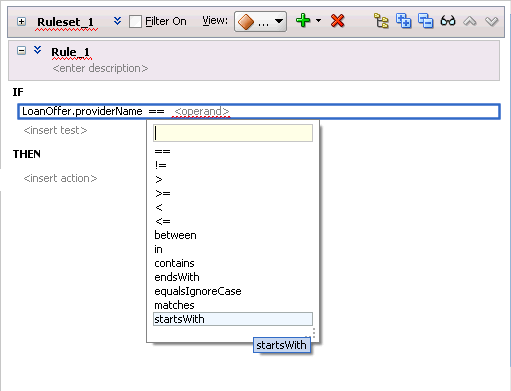
Task: Click LoanOffer.providerName in the test
Action: click(x=82, y=111)
